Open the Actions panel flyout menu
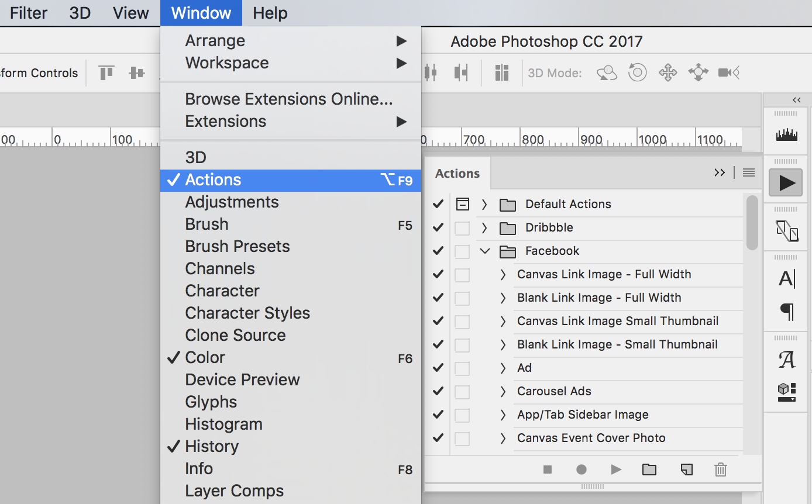The width and height of the screenshot is (812, 504). click(749, 172)
